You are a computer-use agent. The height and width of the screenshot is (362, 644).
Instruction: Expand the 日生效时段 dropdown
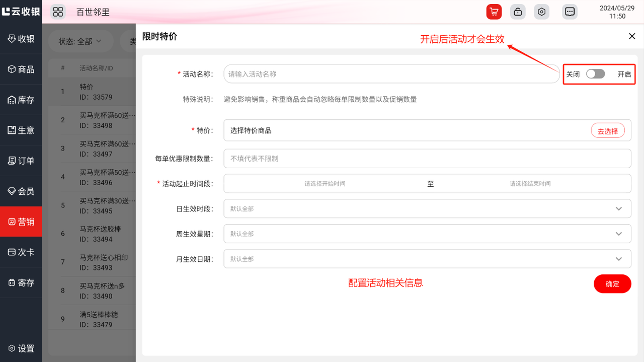pos(427,208)
